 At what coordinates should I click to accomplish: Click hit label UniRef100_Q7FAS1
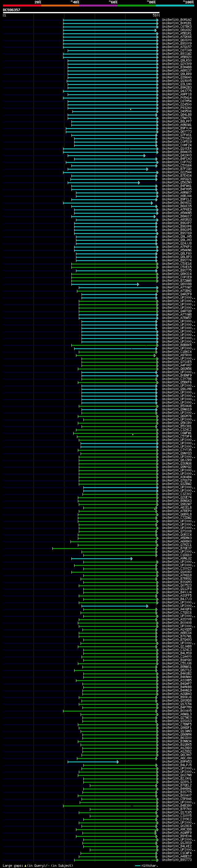(177, 135)
